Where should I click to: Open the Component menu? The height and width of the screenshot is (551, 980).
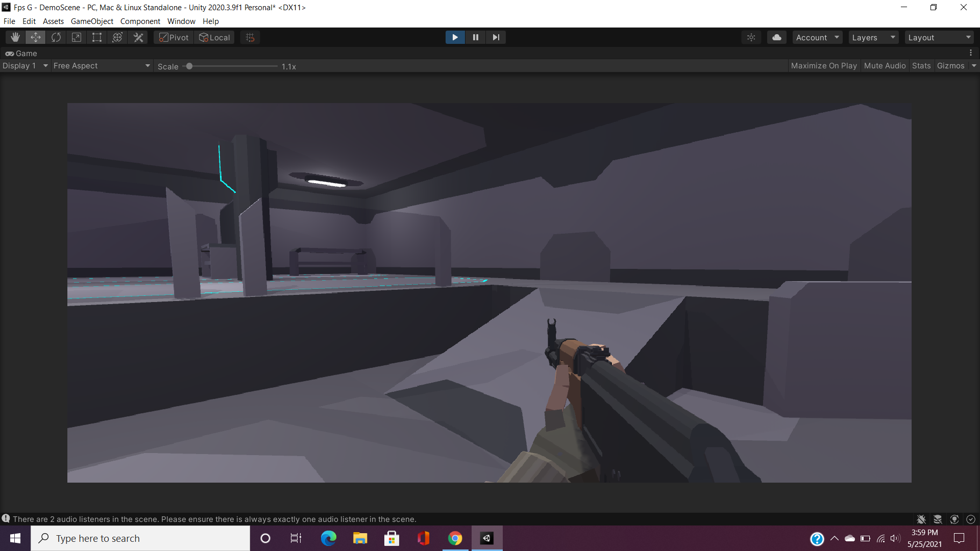(140, 21)
